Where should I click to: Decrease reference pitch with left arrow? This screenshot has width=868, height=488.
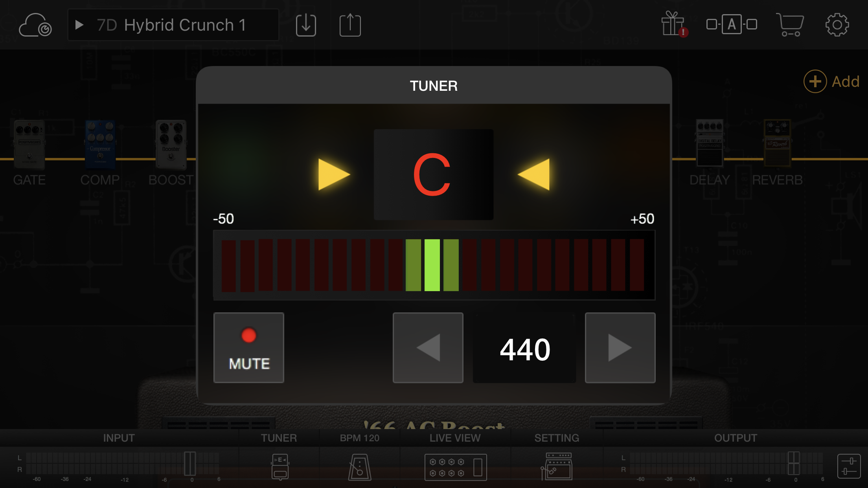[428, 347]
